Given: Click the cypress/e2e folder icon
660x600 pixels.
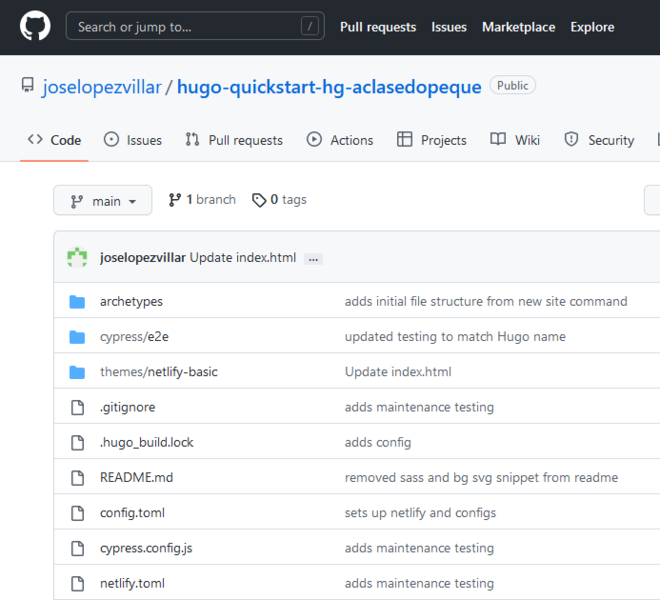Looking at the screenshot, I should pyautogui.click(x=77, y=337).
